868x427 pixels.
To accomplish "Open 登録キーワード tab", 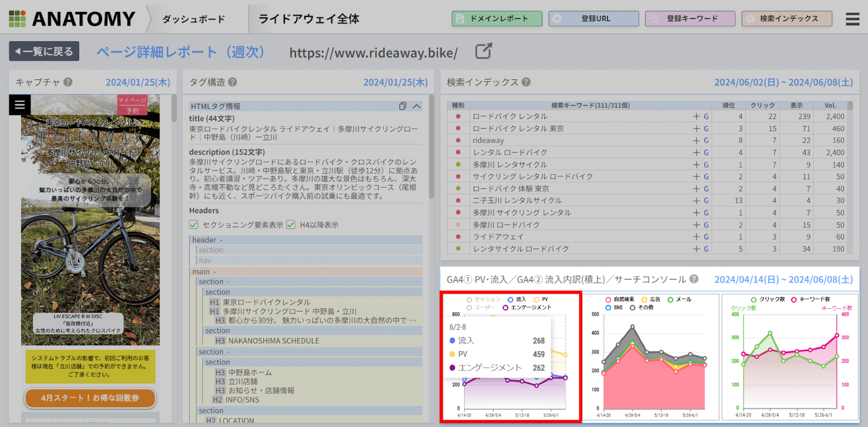I will click(690, 18).
